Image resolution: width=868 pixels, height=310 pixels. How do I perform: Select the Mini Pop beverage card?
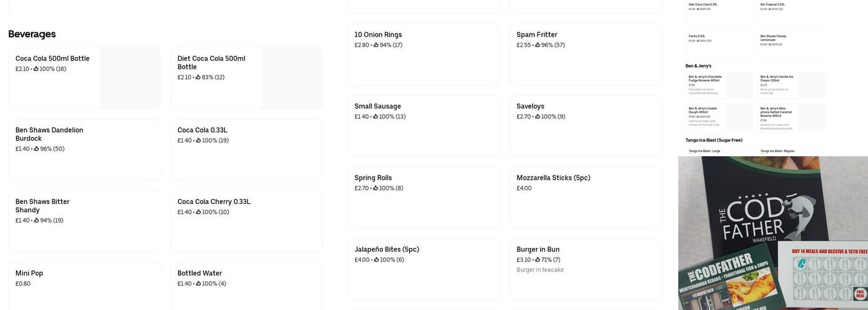click(x=84, y=285)
